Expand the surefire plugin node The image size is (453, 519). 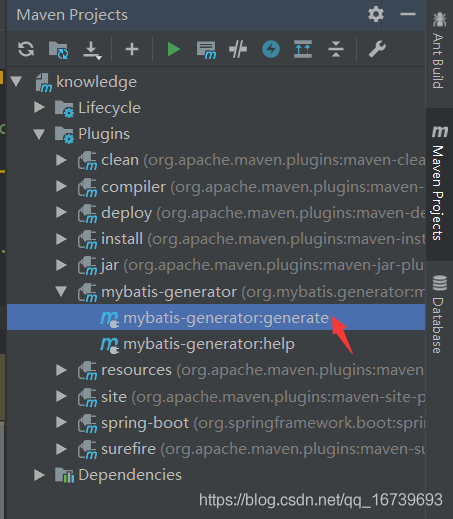(x=61, y=449)
